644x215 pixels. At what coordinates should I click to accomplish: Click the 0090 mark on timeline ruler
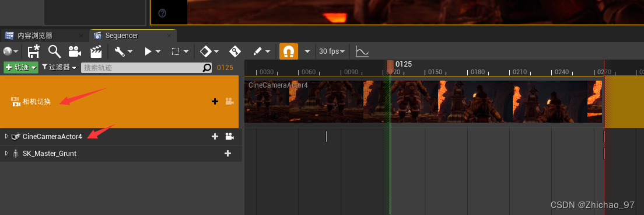(351, 72)
